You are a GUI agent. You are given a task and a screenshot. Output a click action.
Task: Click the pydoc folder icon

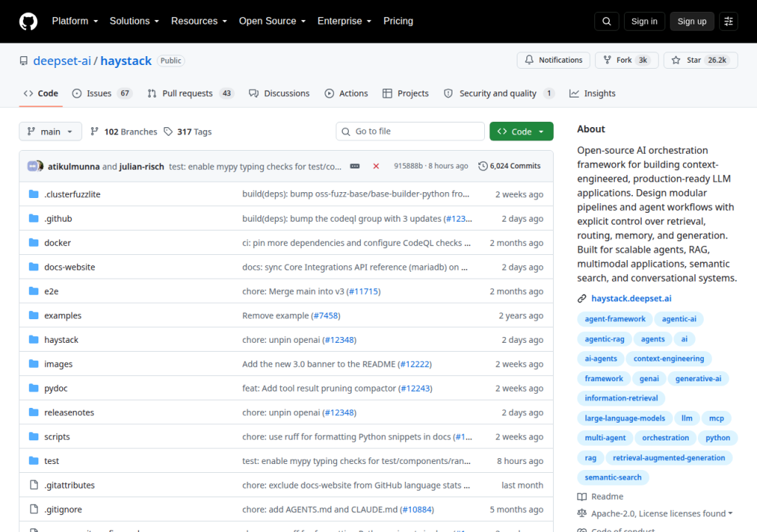33,388
